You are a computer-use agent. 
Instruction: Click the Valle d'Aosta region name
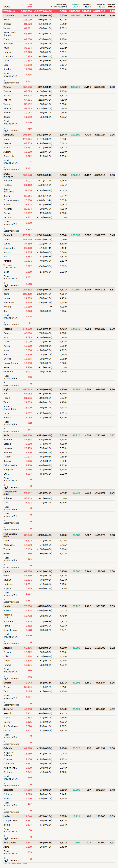tap(10, 843)
